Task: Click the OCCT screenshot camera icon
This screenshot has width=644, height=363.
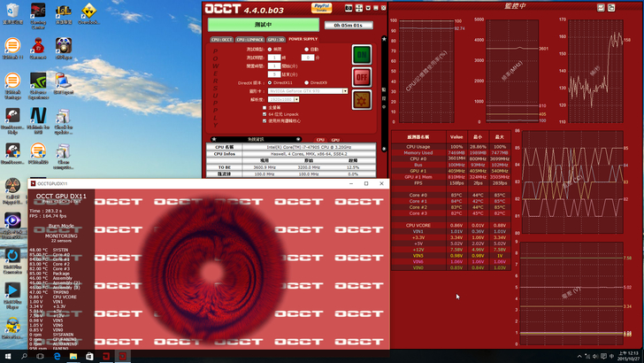Action: coord(349,8)
